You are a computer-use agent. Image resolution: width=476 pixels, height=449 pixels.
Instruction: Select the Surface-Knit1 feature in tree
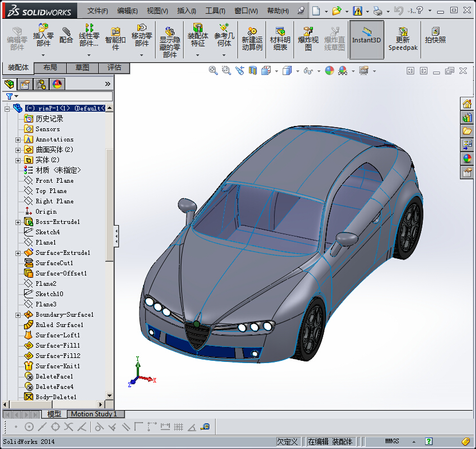tap(57, 366)
